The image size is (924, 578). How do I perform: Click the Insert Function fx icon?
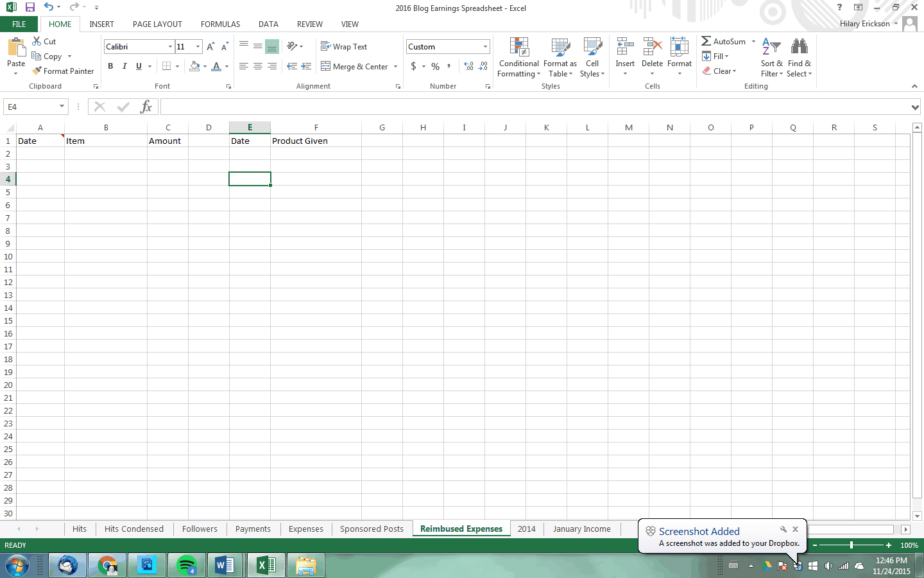pyautogui.click(x=146, y=107)
